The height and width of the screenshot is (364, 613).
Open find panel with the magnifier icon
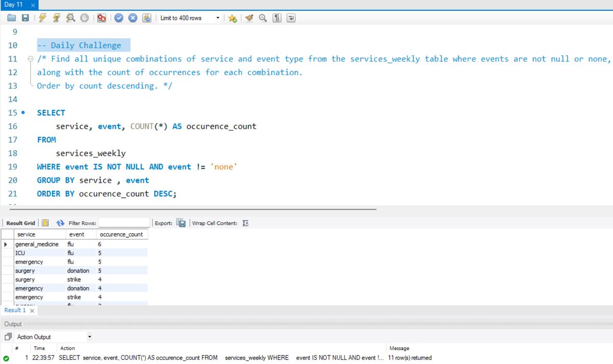point(263,18)
